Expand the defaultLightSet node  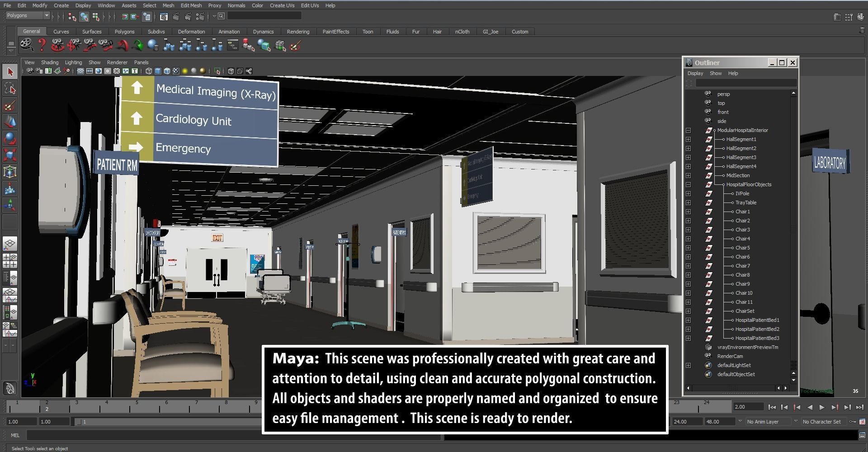point(688,365)
